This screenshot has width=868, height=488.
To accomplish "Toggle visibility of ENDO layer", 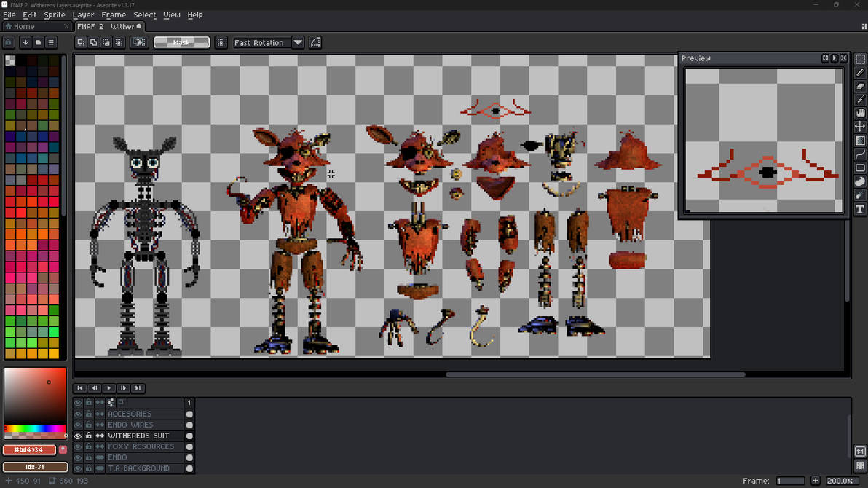I will tap(77, 457).
